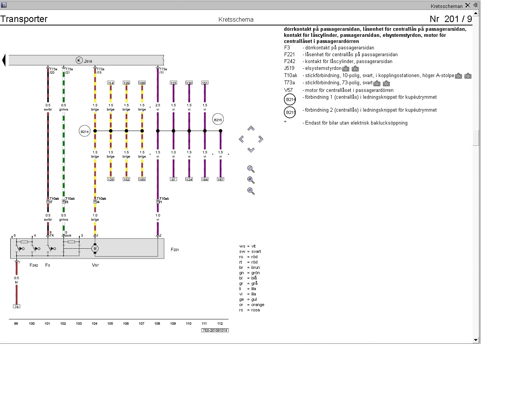The width and height of the screenshot is (523, 420).
Task: Click the J519 label on the control unit bar
Action: (x=88, y=61)
